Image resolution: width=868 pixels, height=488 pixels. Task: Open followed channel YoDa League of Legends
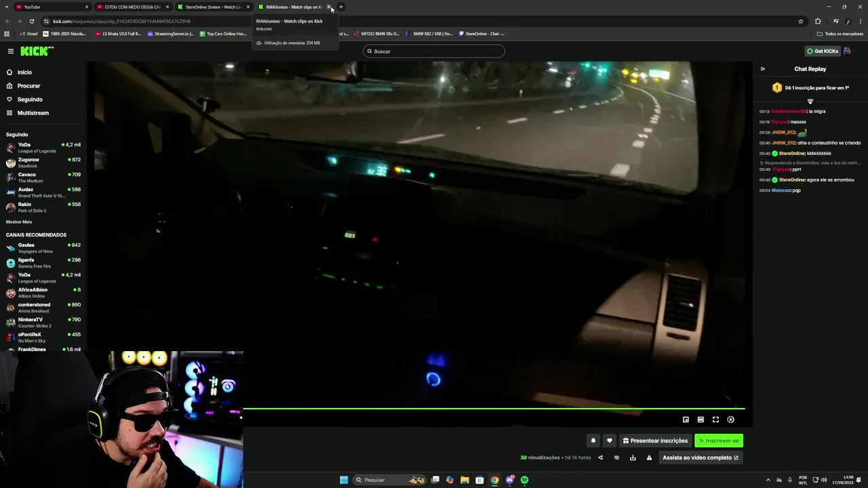pos(43,148)
